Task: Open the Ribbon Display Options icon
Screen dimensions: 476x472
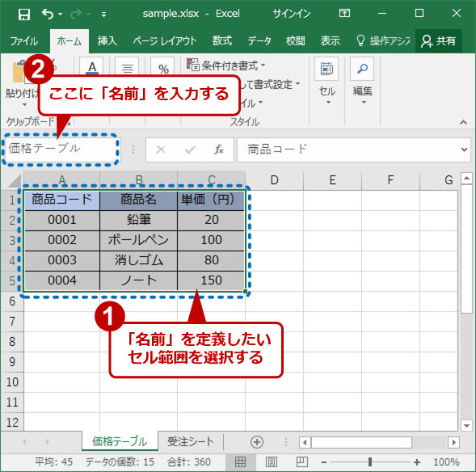Action: [x=344, y=13]
